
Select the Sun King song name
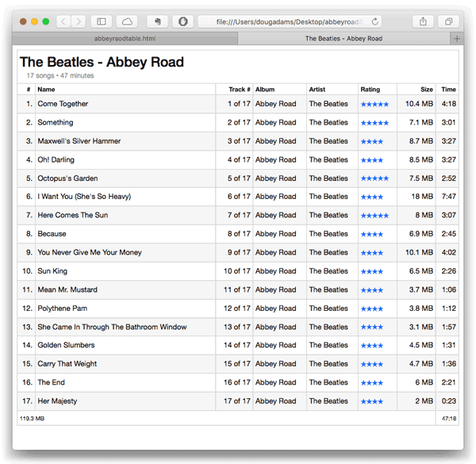click(52, 271)
